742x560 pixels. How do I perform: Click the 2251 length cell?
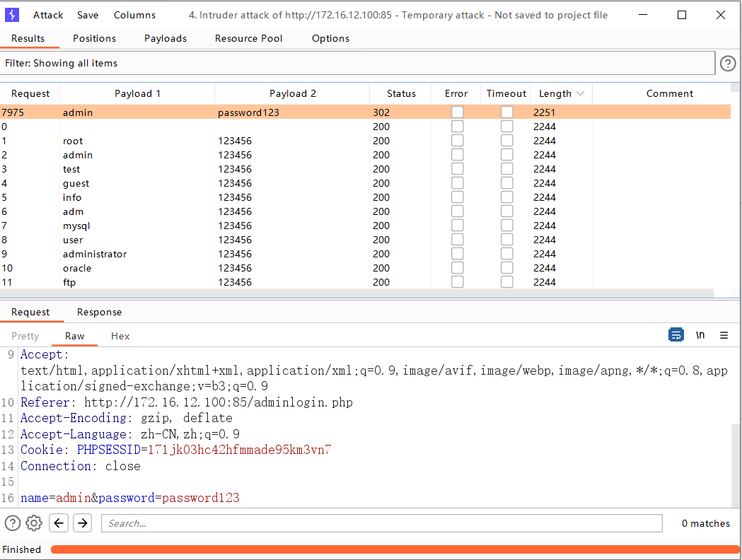tap(544, 112)
